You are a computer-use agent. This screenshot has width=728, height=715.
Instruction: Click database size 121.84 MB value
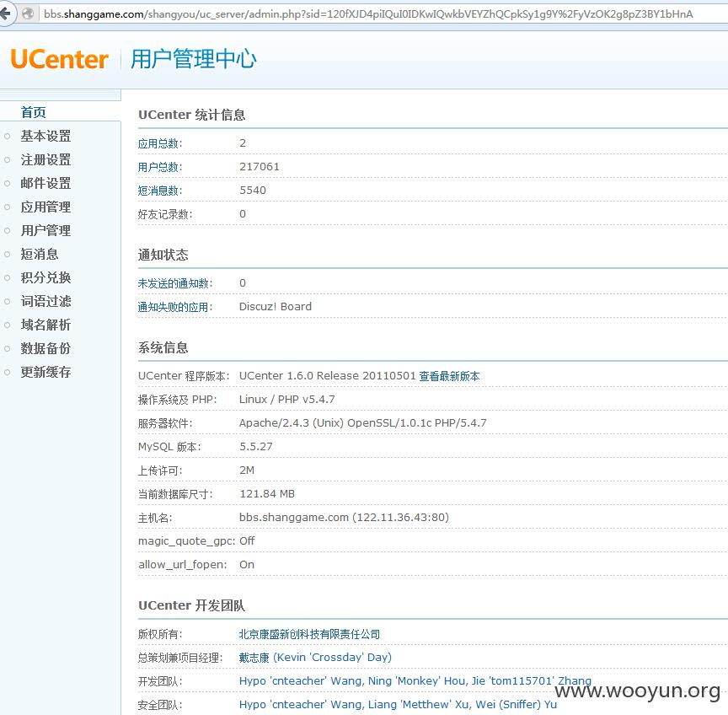click(267, 494)
